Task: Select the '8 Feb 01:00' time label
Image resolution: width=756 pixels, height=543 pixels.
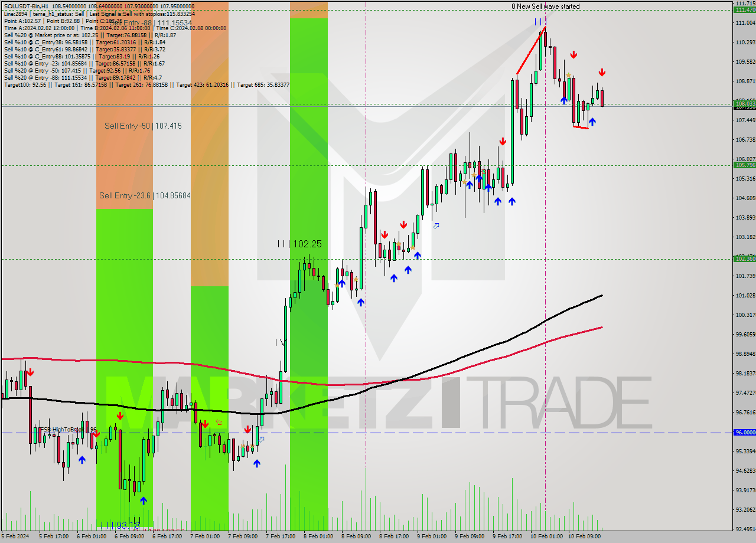Action: pyautogui.click(x=318, y=537)
